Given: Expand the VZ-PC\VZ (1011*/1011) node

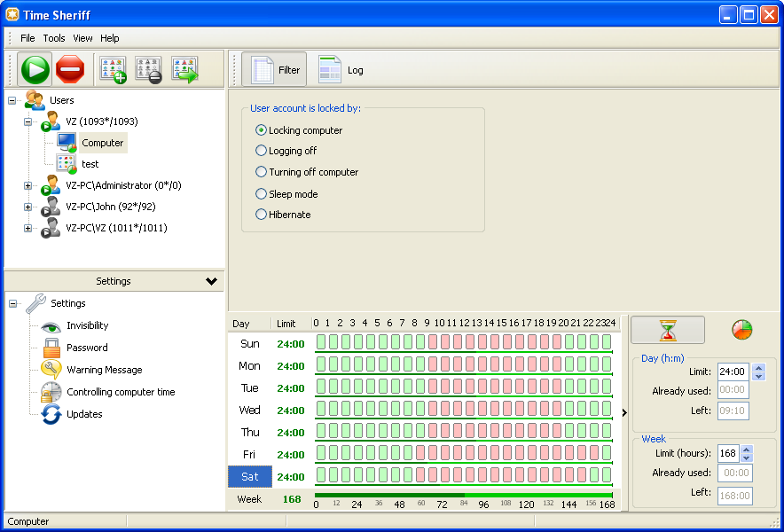Looking at the screenshot, I should pos(28,228).
